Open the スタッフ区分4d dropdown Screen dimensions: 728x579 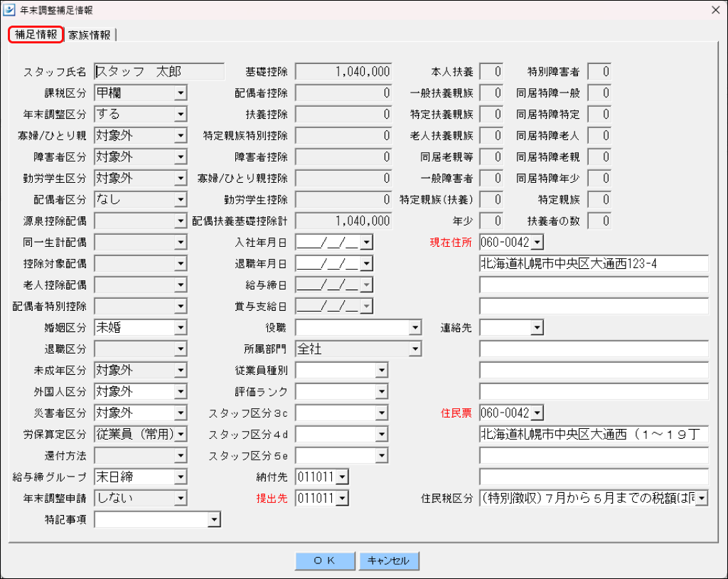(x=381, y=435)
